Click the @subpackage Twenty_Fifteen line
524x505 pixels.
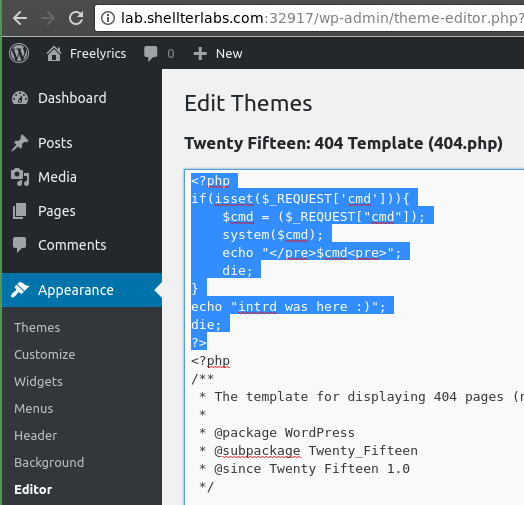coord(308,451)
